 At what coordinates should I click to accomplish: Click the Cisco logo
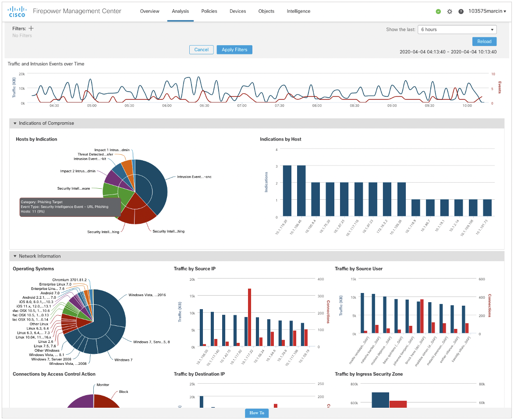pyautogui.click(x=17, y=11)
